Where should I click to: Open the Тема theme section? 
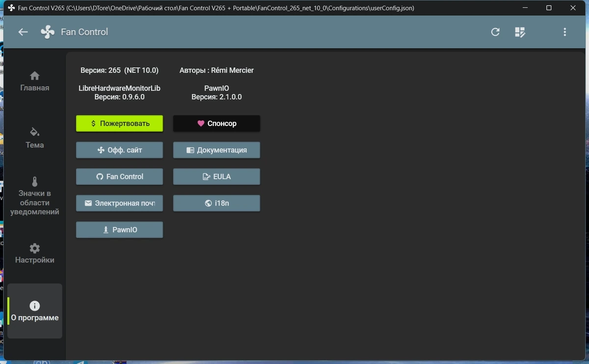click(x=34, y=138)
